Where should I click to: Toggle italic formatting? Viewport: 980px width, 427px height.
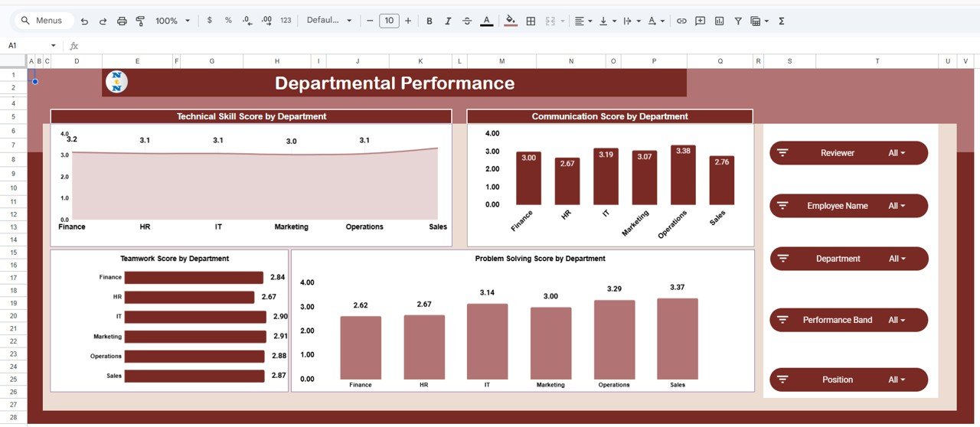[x=448, y=21]
